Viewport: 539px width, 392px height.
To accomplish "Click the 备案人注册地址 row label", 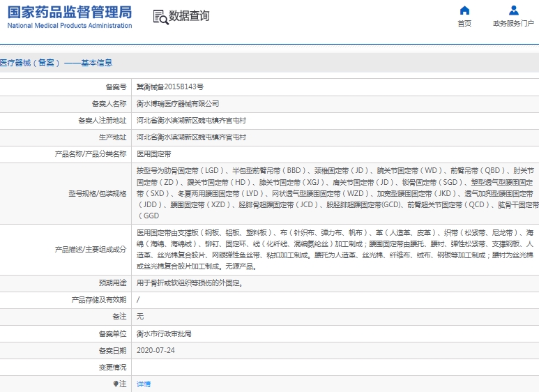I will pos(103,121).
